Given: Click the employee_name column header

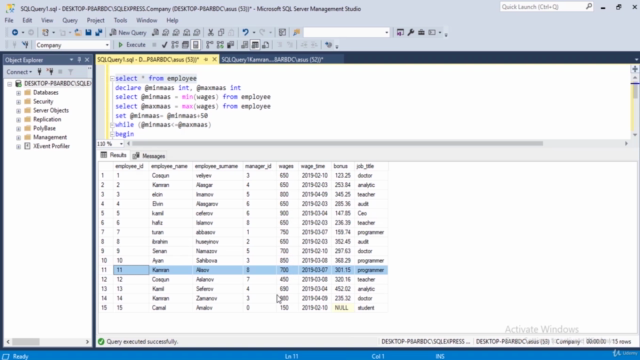Looking at the screenshot, I should tap(169, 166).
